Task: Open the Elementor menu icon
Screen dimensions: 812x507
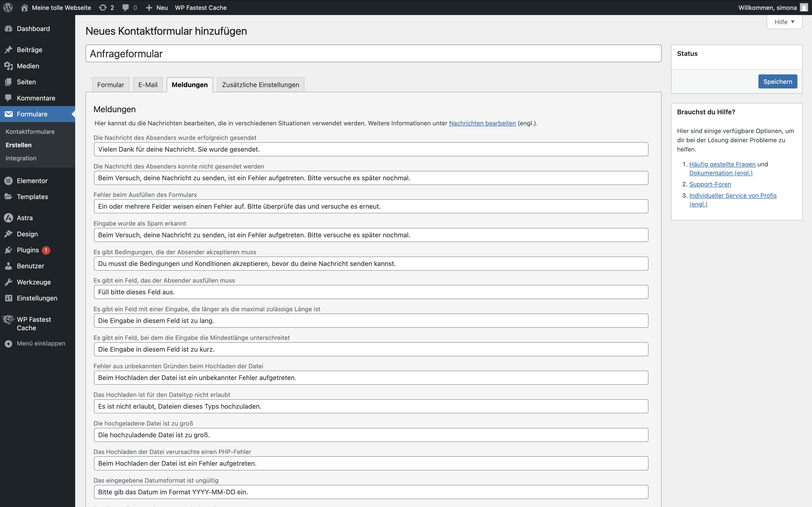Action: 9,181
